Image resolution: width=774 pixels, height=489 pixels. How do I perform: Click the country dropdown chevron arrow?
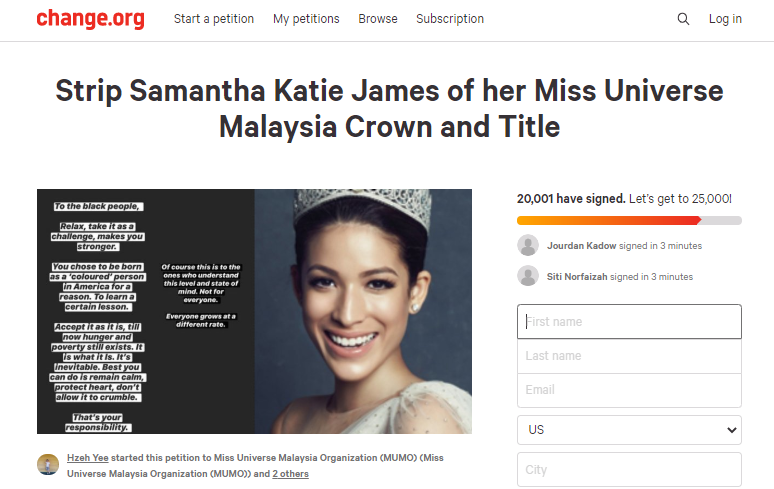[x=732, y=430]
